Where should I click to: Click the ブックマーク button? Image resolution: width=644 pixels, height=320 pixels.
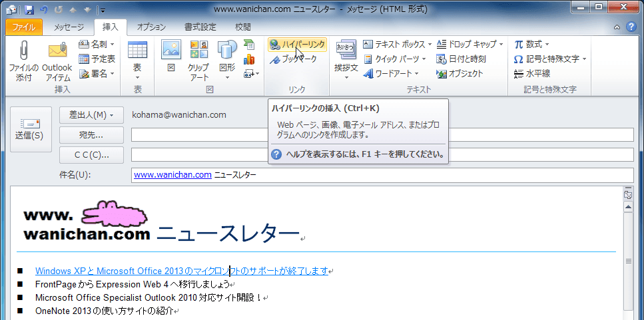point(293,59)
